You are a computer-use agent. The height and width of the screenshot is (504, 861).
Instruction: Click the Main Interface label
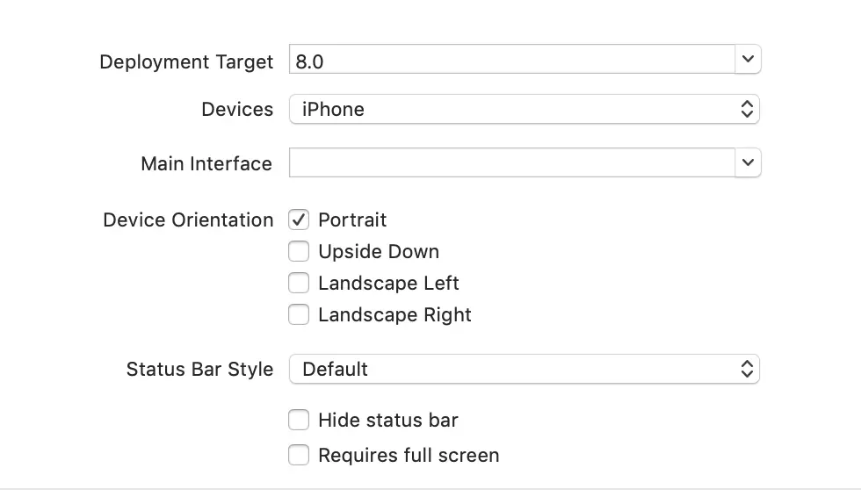click(206, 164)
